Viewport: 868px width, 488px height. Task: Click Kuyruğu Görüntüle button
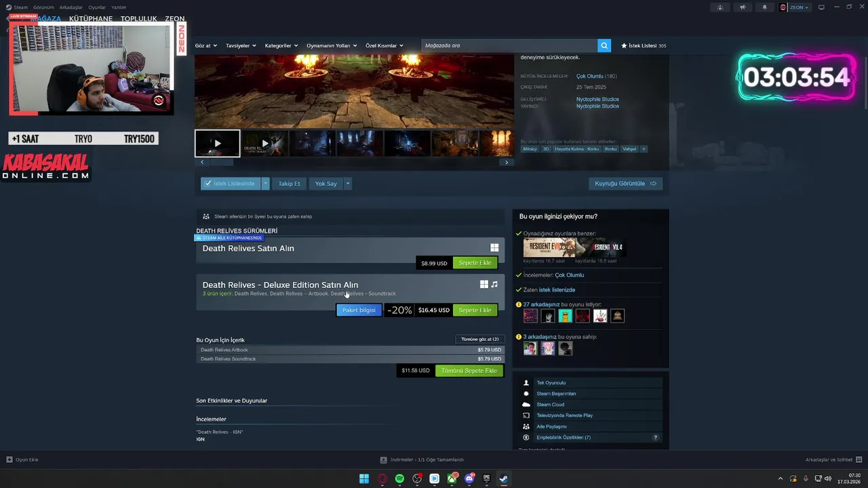click(x=625, y=184)
